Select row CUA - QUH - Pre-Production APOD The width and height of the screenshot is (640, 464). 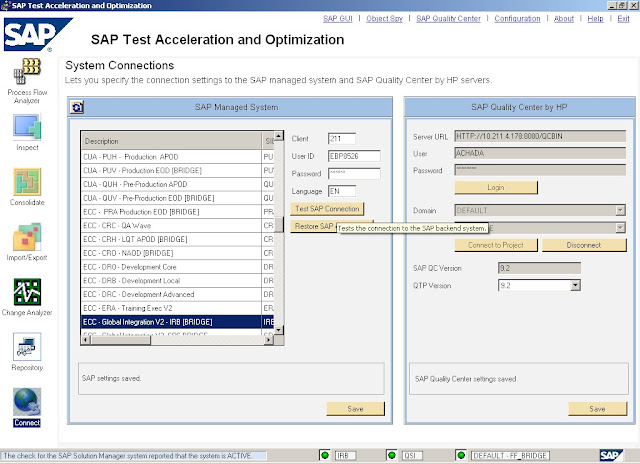178,184
